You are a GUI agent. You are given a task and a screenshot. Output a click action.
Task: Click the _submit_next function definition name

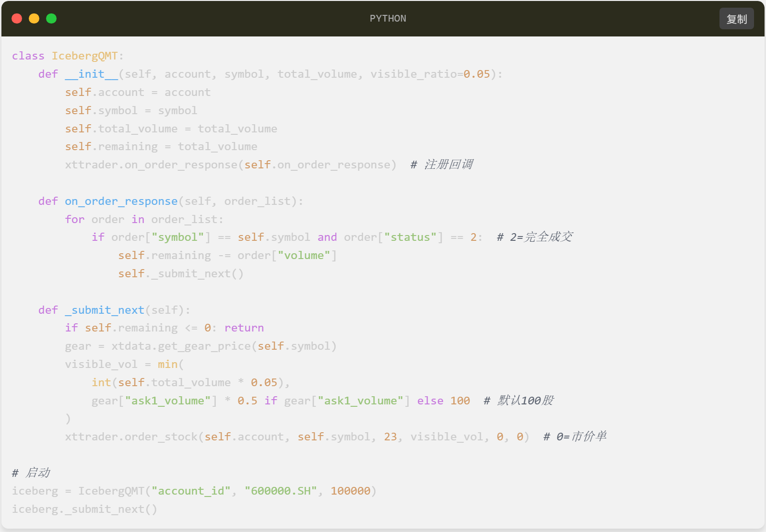[105, 310]
